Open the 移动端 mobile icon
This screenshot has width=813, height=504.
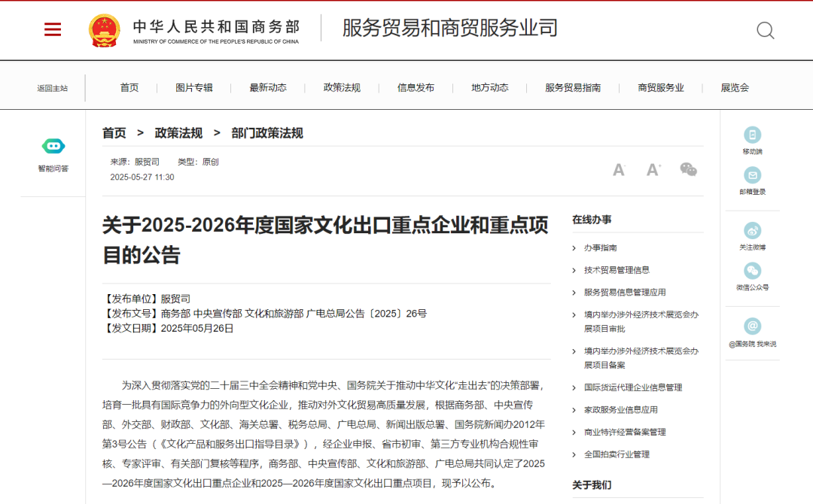(752, 135)
